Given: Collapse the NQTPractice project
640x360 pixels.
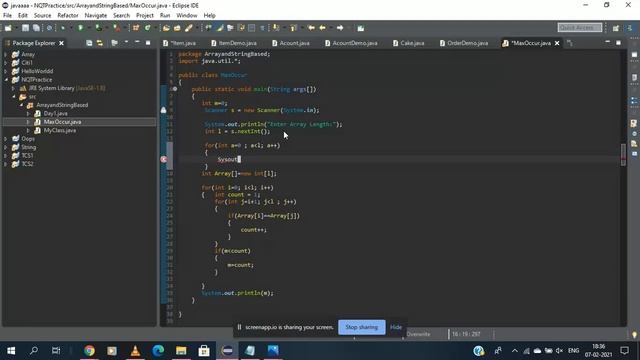Looking at the screenshot, I should click(6, 80).
